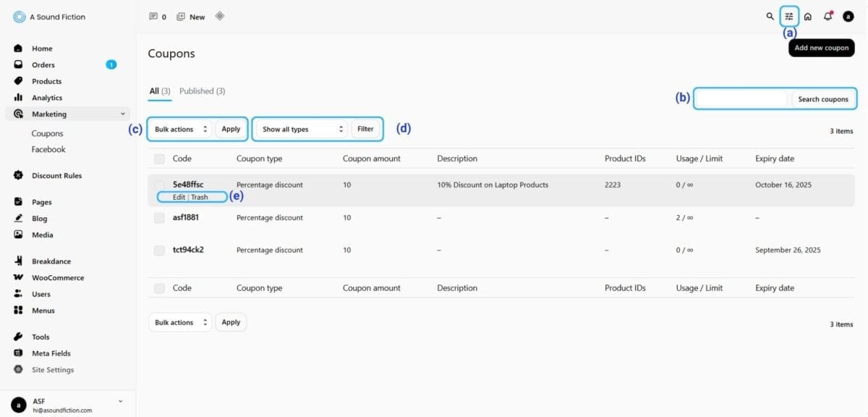Open the screen options sliders icon

coord(789,17)
